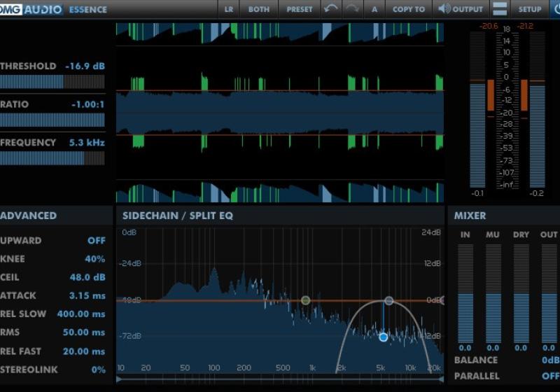Click the undo arrow icon

point(330,9)
